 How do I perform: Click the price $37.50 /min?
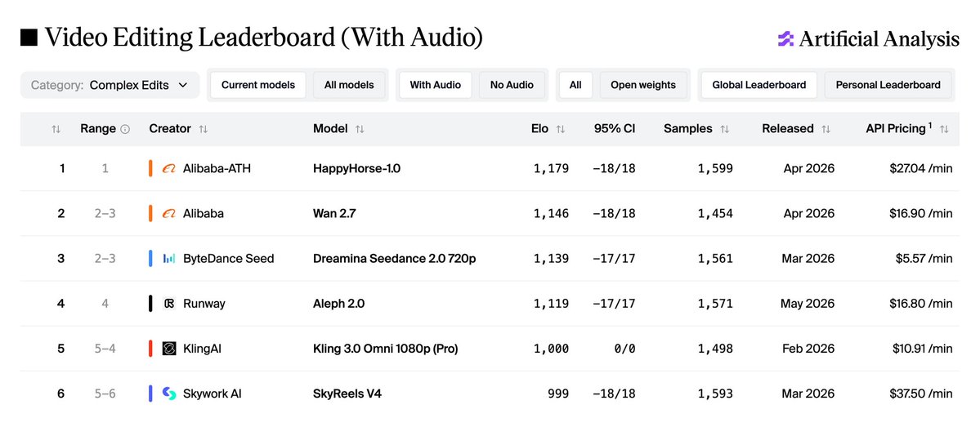pyautogui.click(x=921, y=394)
